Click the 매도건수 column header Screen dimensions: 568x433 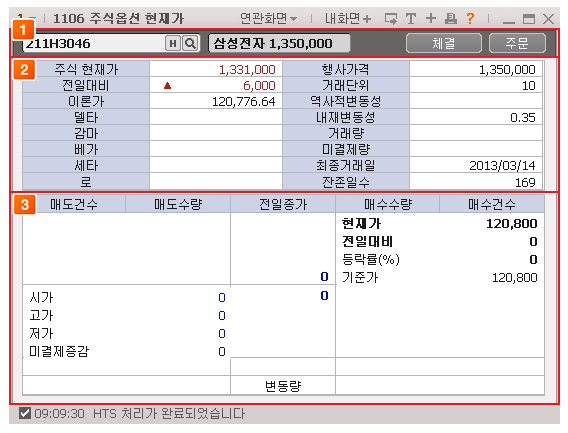click(x=74, y=204)
